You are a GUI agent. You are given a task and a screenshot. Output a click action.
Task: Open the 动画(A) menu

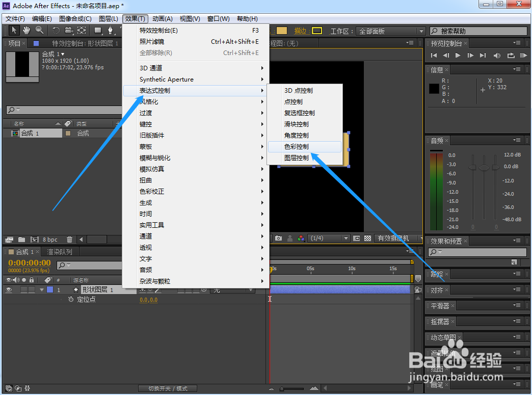(x=163, y=19)
